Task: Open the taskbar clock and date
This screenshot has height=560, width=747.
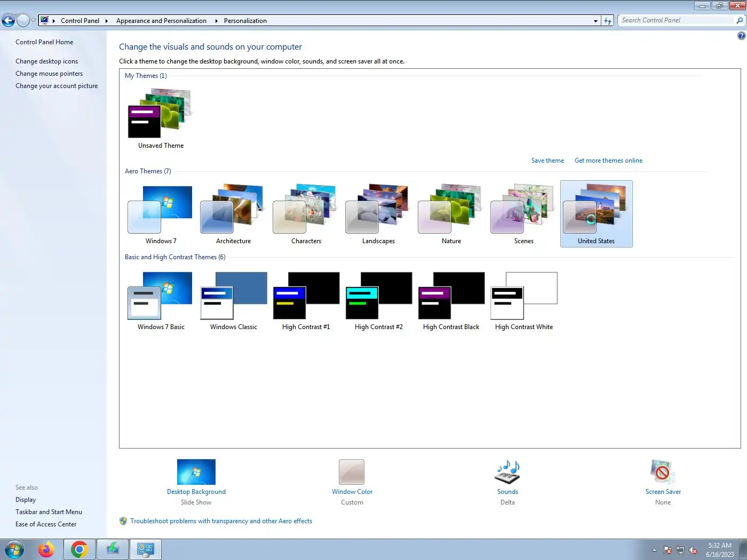Action: click(720, 550)
